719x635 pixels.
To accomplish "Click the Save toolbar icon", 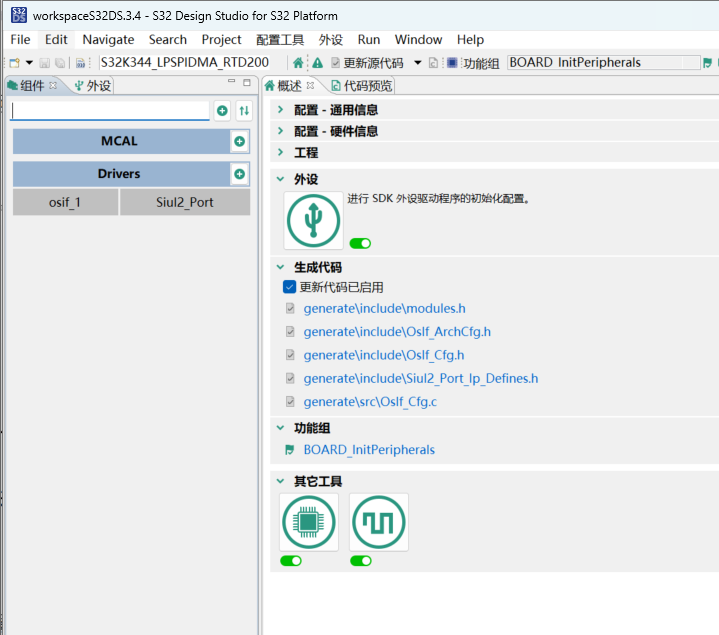I will (x=44, y=63).
